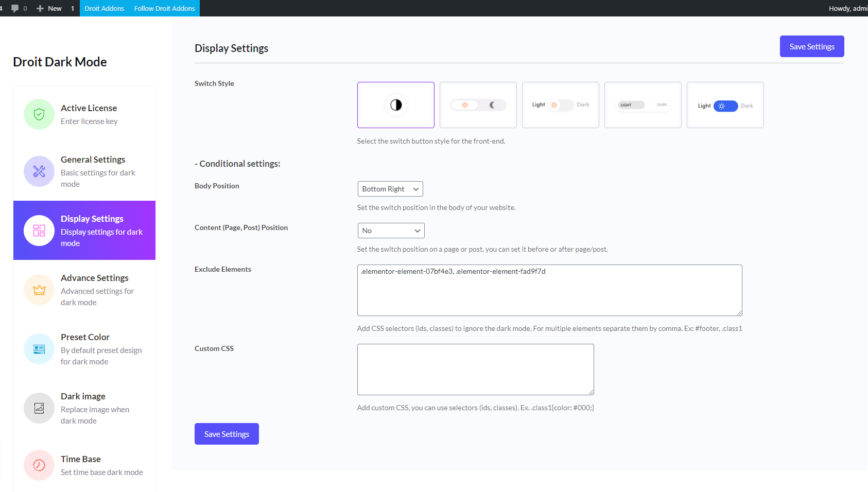Click top Save Settings button
The width and height of the screenshot is (868, 492).
[812, 46]
